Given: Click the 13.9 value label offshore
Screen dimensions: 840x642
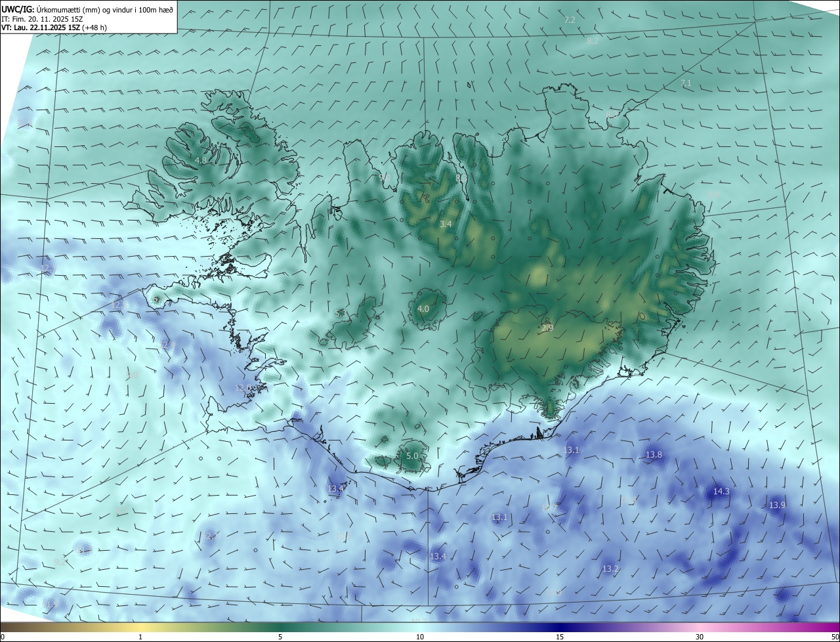Looking at the screenshot, I should click(777, 505).
